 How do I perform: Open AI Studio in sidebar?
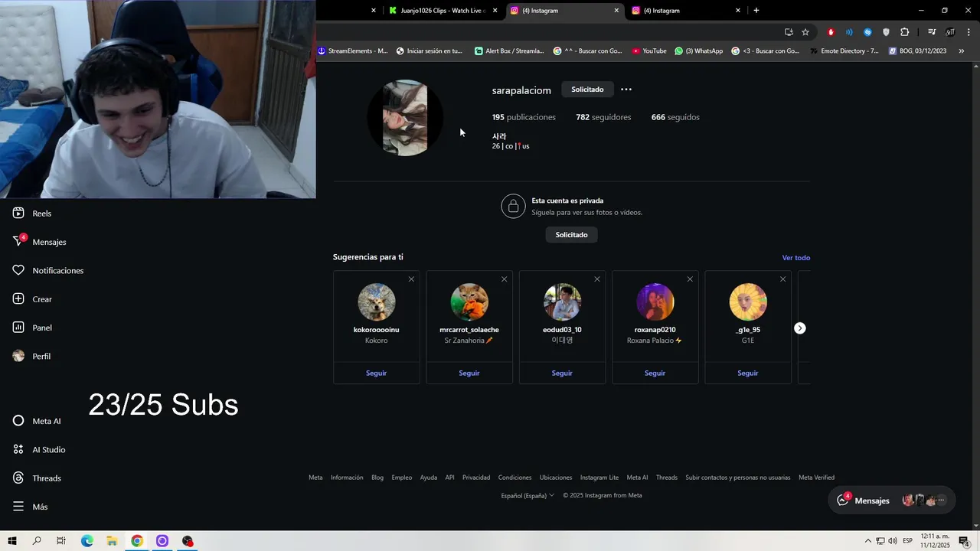pos(39,450)
